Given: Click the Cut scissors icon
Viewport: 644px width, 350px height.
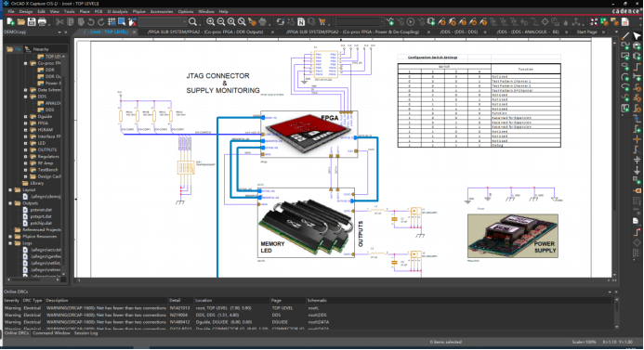Looking at the screenshot, I should pos(60,21).
